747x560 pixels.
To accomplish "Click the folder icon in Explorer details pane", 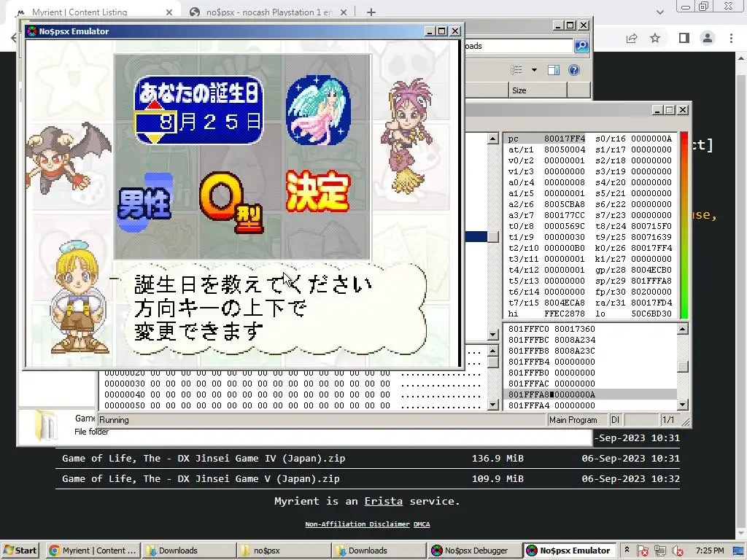I will 46,425.
